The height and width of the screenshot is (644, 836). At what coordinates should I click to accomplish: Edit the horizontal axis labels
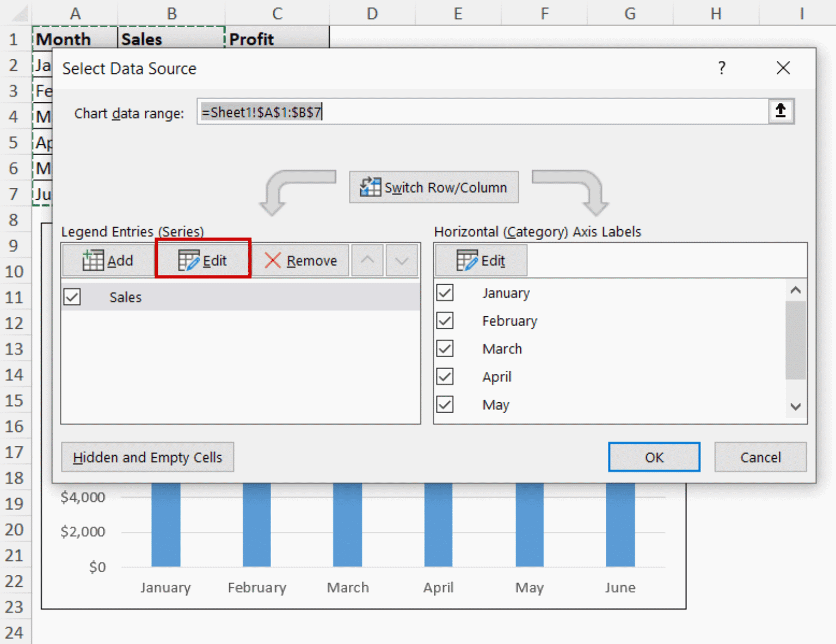click(x=480, y=260)
